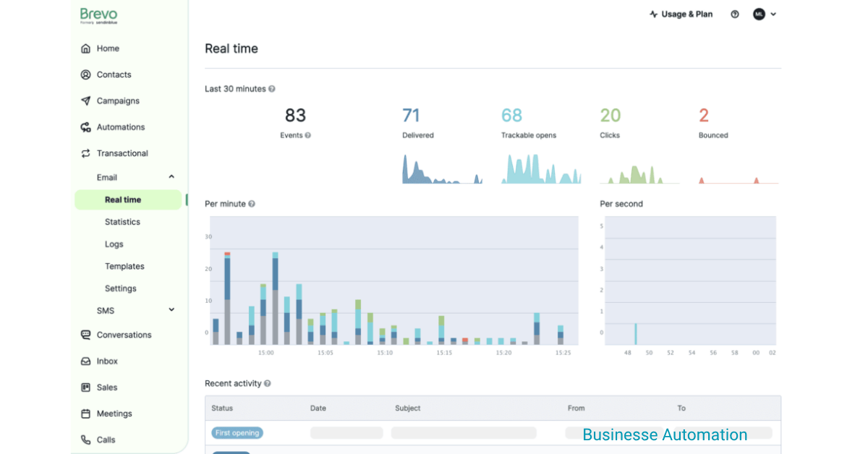This screenshot has height=454, width=868.
Task: Open the Inbox tray icon
Action: 86,361
